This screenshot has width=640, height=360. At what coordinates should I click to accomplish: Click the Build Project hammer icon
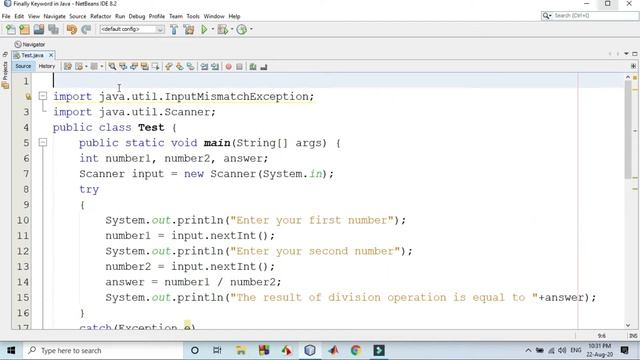[x=174, y=29]
